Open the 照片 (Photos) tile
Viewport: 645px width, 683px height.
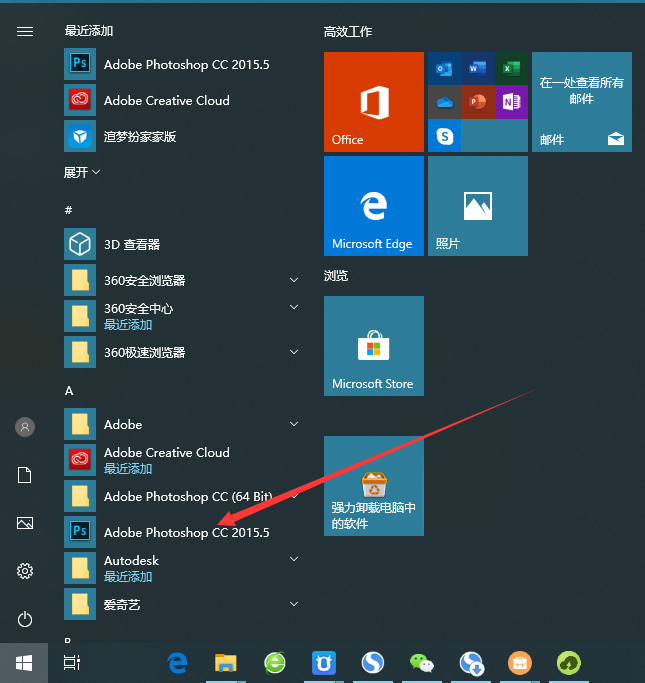[477, 206]
